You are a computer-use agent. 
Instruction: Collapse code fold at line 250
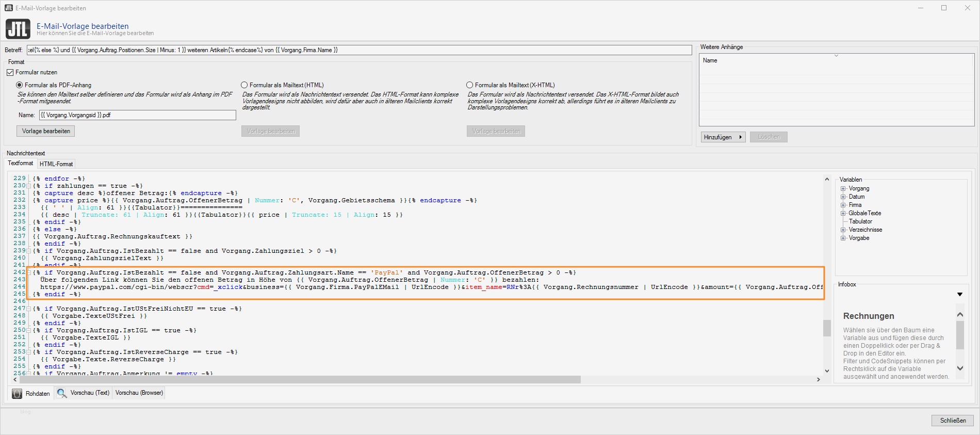[29, 330]
